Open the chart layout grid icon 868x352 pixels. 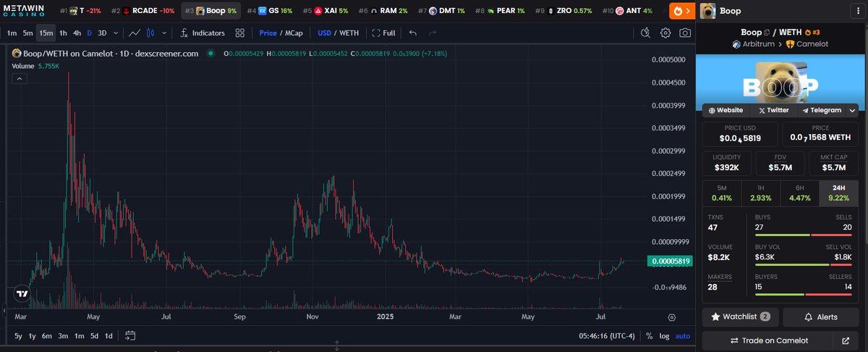click(240, 33)
